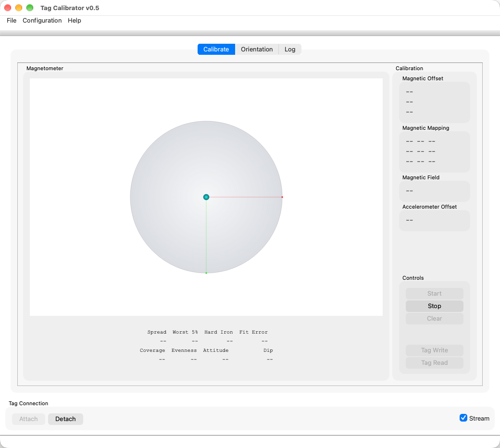
Task: Click the Fit Error statistic label
Action: point(253,332)
